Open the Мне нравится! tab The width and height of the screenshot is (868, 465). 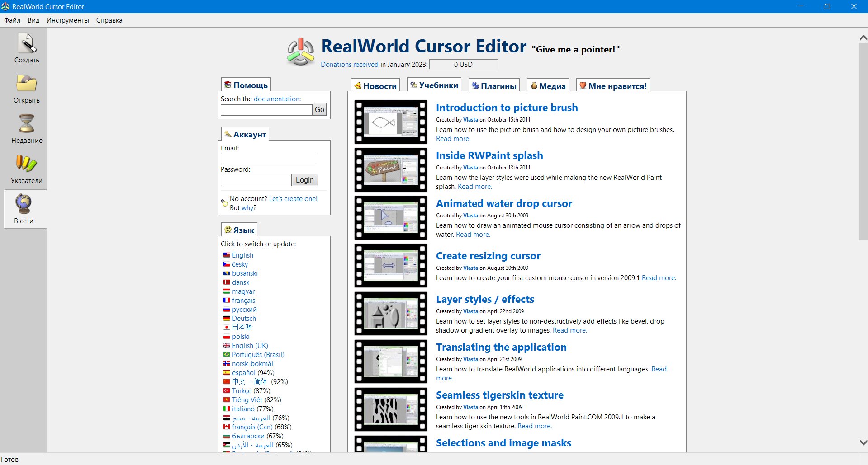coord(613,86)
